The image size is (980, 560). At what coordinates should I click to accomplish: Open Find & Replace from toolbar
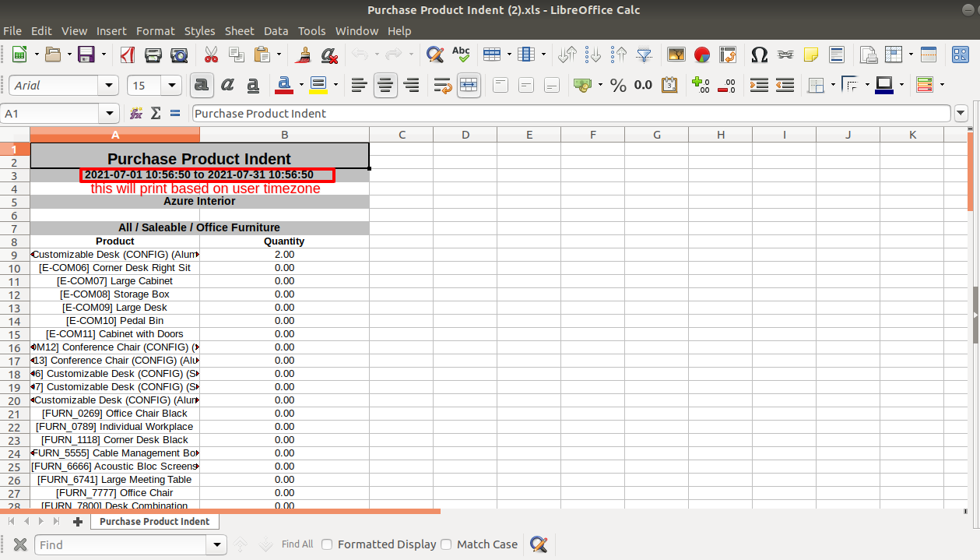click(435, 55)
